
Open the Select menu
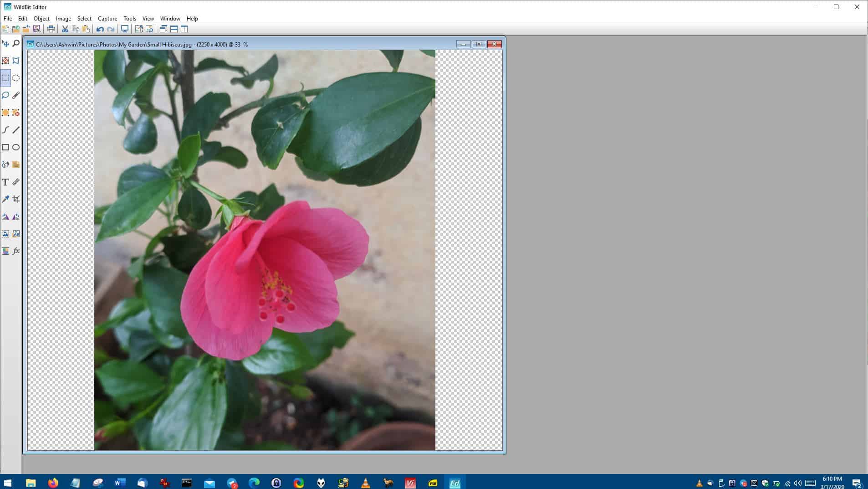click(x=84, y=19)
